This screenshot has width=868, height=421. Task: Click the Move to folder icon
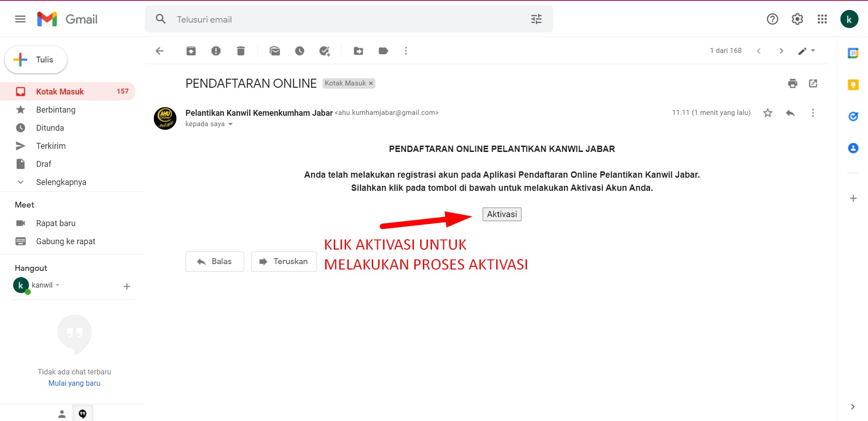click(358, 51)
